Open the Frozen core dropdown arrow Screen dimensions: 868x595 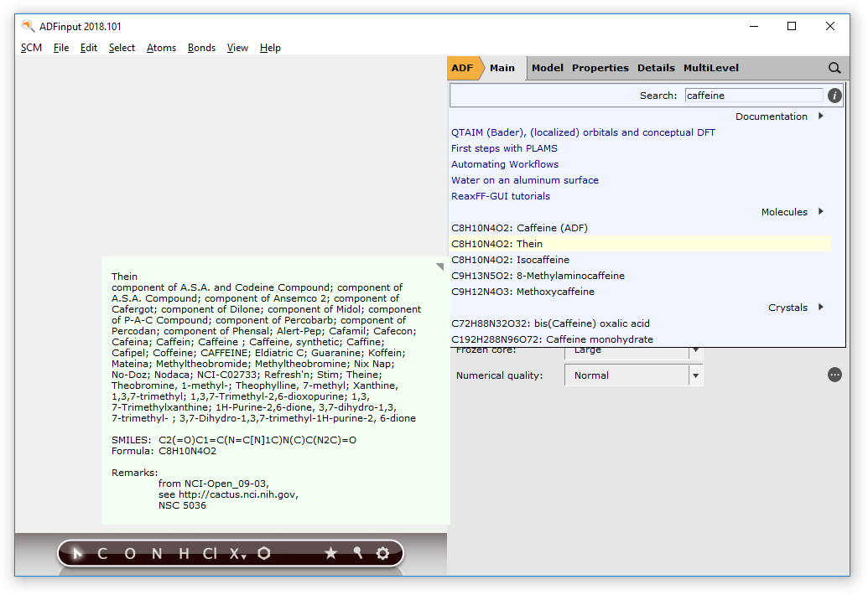tap(696, 352)
